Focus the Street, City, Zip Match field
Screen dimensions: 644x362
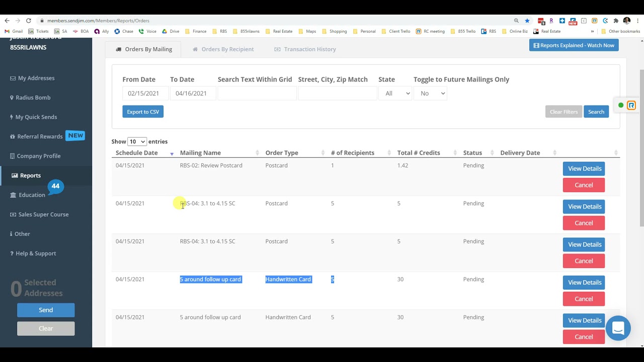coord(338,93)
